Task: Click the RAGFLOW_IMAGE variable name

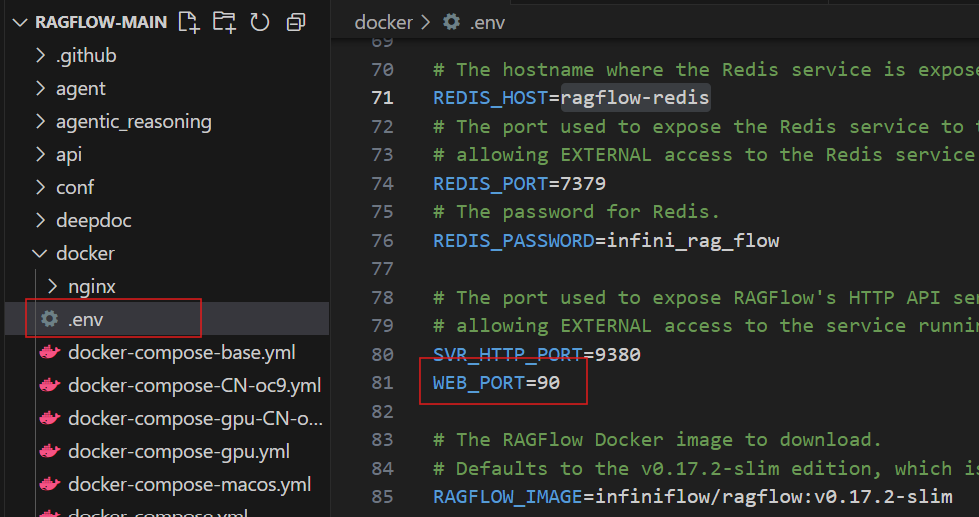Action: [508, 497]
